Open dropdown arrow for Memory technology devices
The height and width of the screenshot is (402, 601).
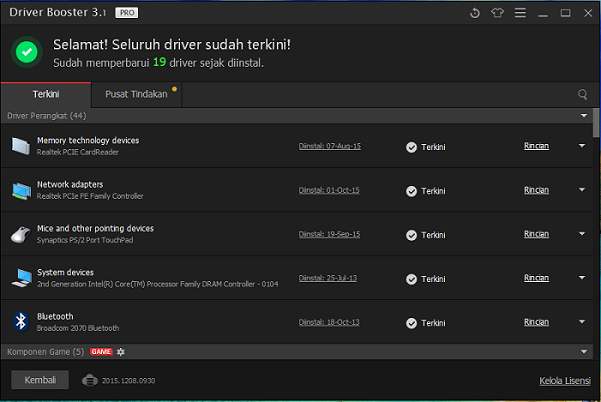pos(582,146)
